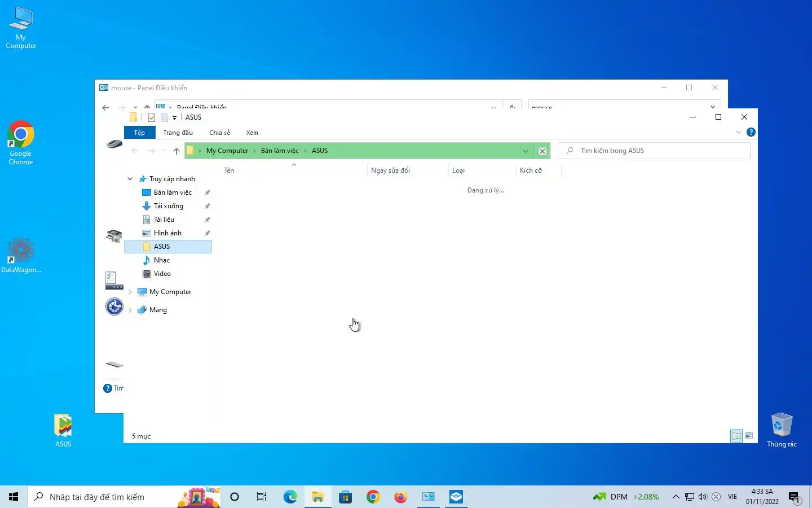The height and width of the screenshot is (508, 812).
Task: Expand the ribbon using the chevron
Action: coord(739,132)
